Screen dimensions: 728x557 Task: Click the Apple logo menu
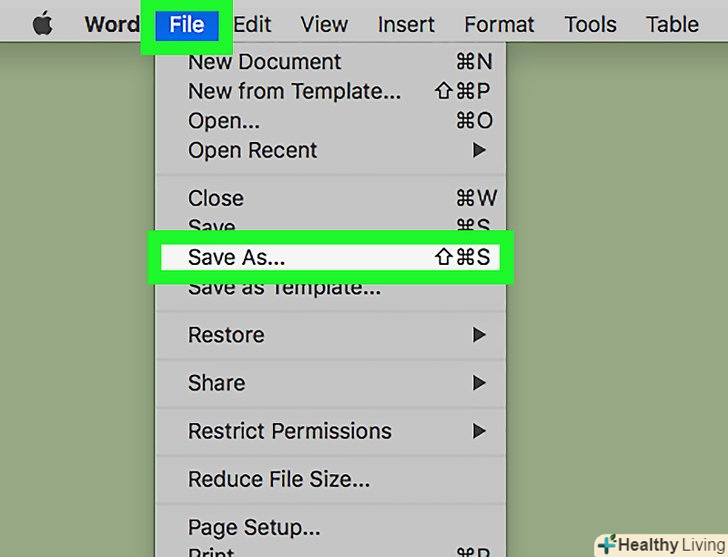(42, 24)
